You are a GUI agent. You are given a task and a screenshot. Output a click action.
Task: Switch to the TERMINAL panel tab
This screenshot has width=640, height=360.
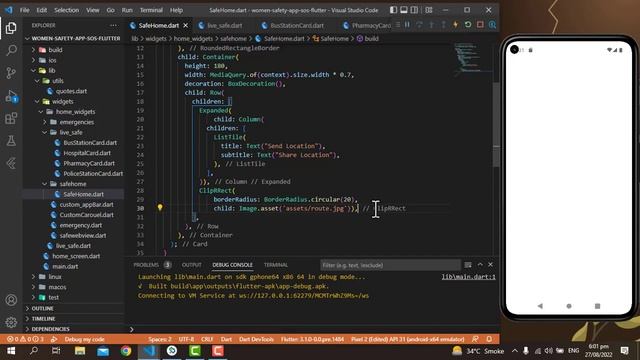point(276,265)
